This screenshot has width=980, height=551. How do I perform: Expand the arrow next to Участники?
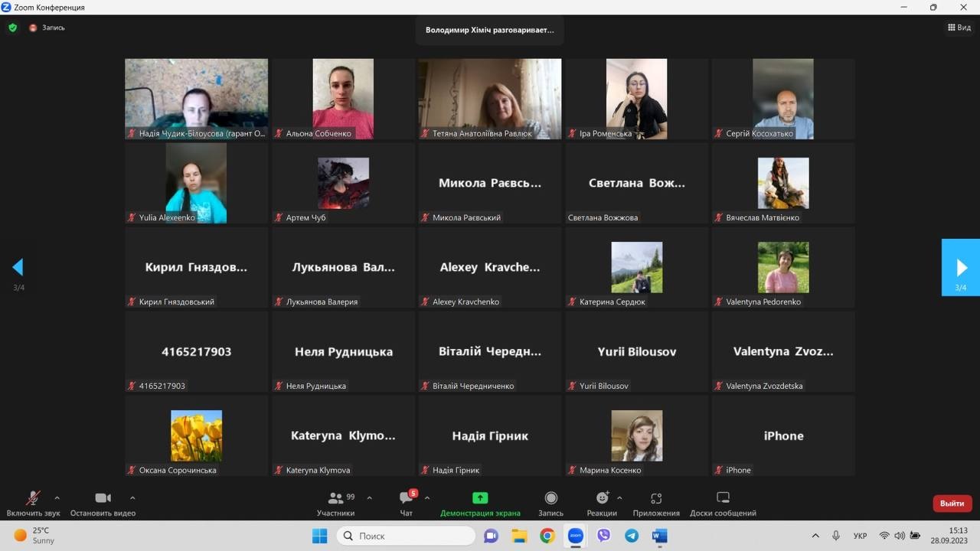[370, 497]
